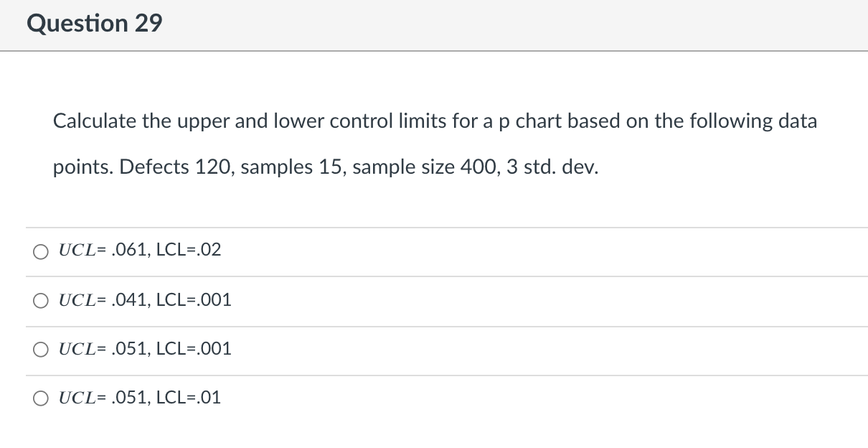The image size is (868, 448).
Task: Click the answer text UCL= .061, LCL=.02
Action: 139,250
